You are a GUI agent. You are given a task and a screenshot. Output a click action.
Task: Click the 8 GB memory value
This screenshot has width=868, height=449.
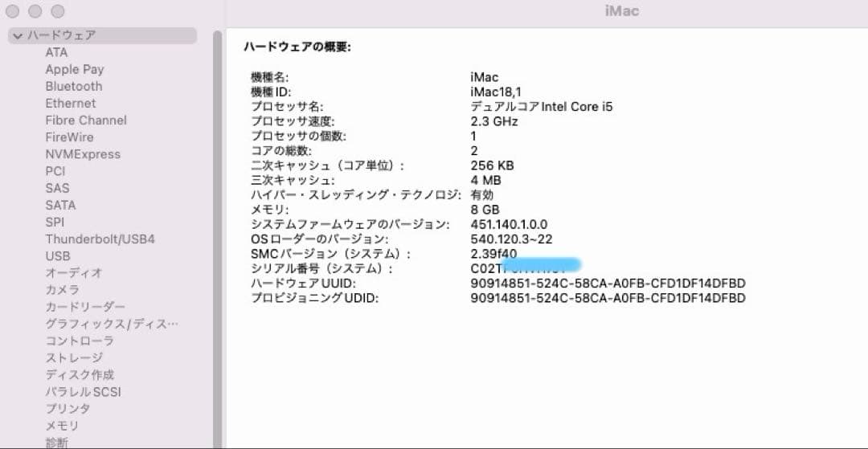(x=485, y=210)
